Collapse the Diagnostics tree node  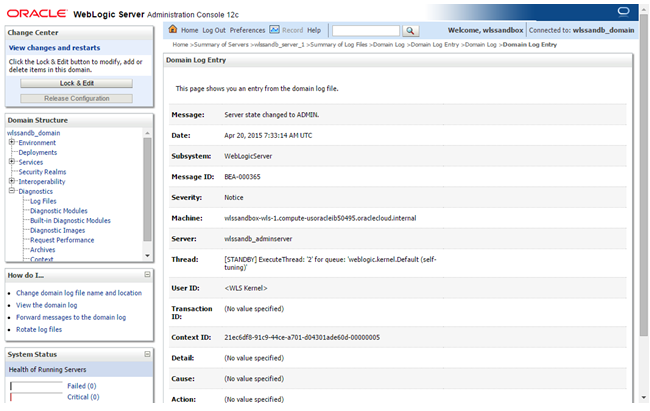click(x=12, y=191)
